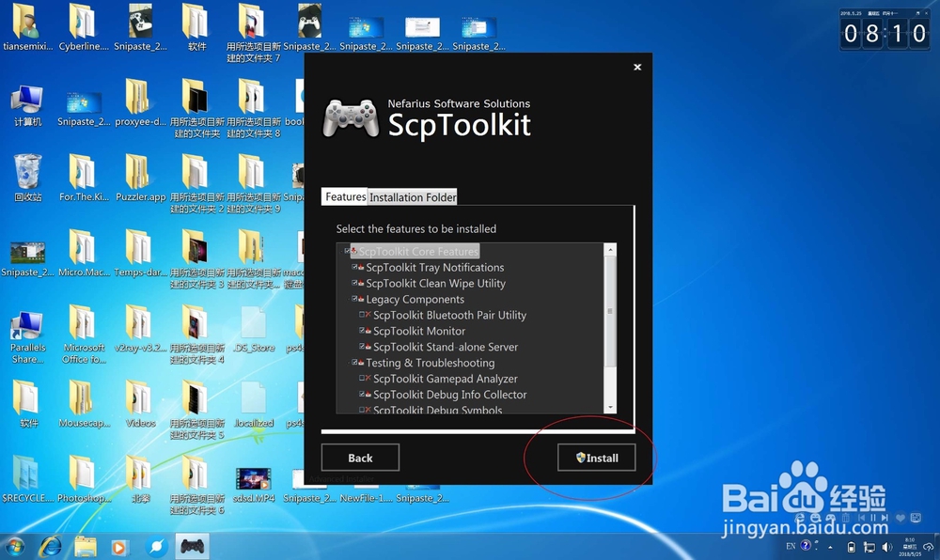Select the v2ray-v3.2 folder icon
This screenshot has width=940, height=560.
[x=140, y=330]
